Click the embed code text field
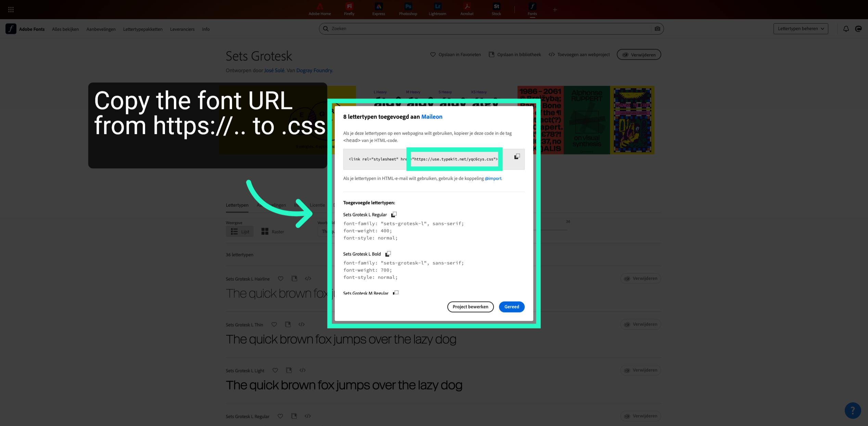Screen dimensions: 868x426 click(434, 159)
